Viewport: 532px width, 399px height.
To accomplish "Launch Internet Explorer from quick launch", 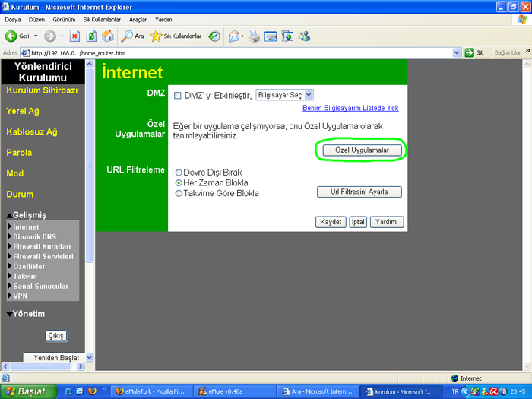I will click(x=68, y=391).
